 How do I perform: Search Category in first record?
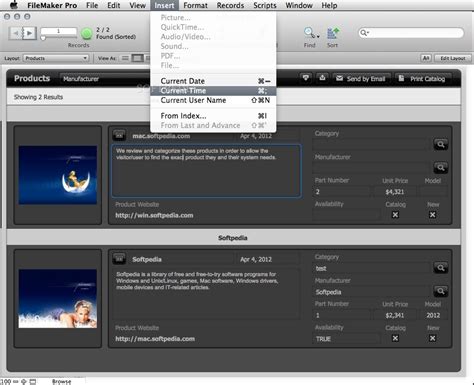point(441,145)
